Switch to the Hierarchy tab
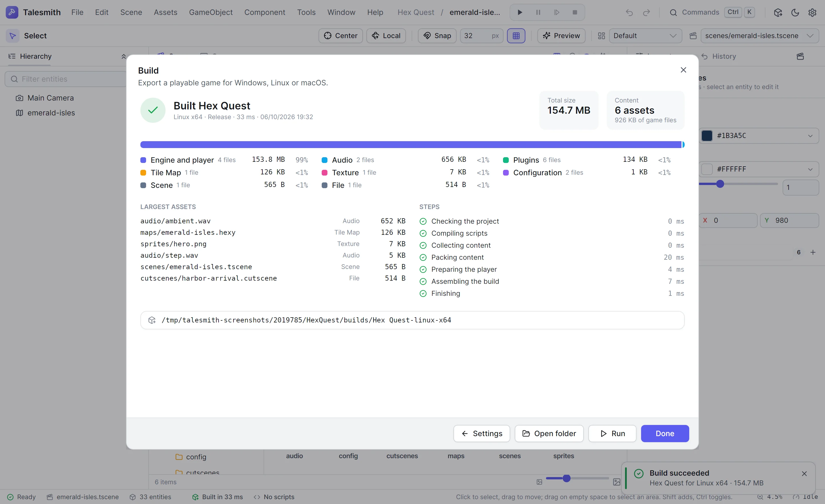The image size is (825, 504). 30,56
